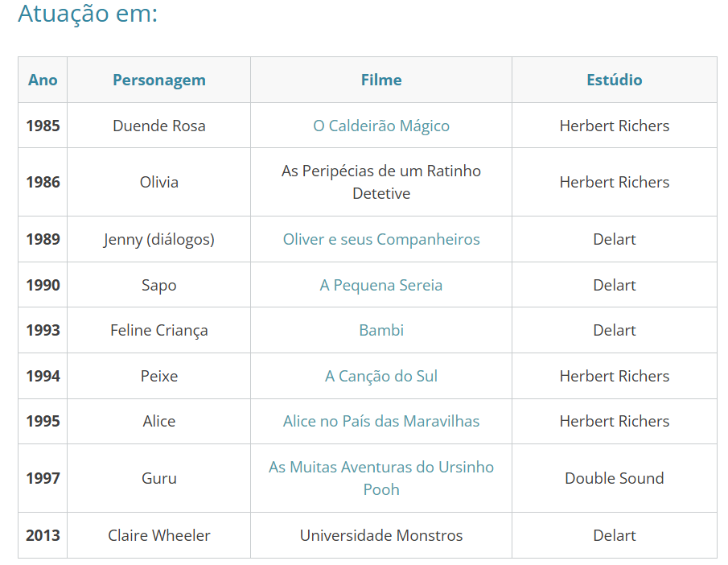Click the Ano column header

click(x=43, y=80)
